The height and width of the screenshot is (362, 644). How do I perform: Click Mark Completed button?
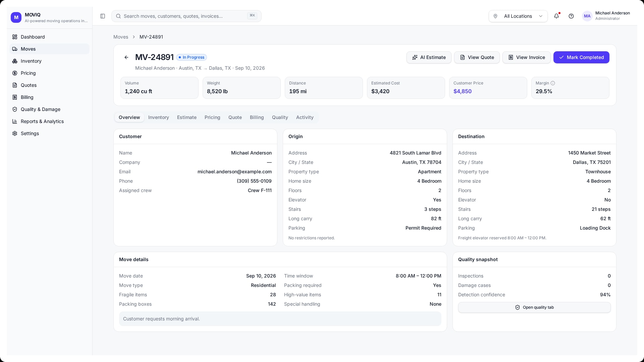581,57
